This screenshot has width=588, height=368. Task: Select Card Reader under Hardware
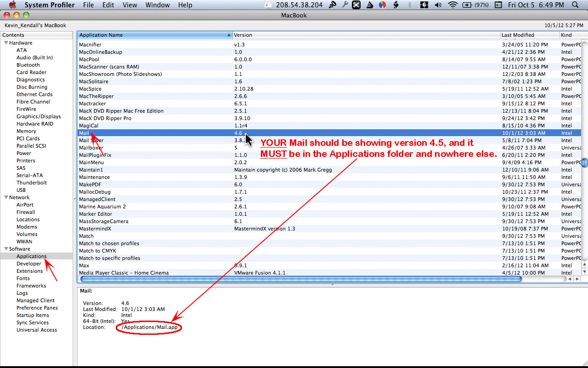(x=31, y=72)
